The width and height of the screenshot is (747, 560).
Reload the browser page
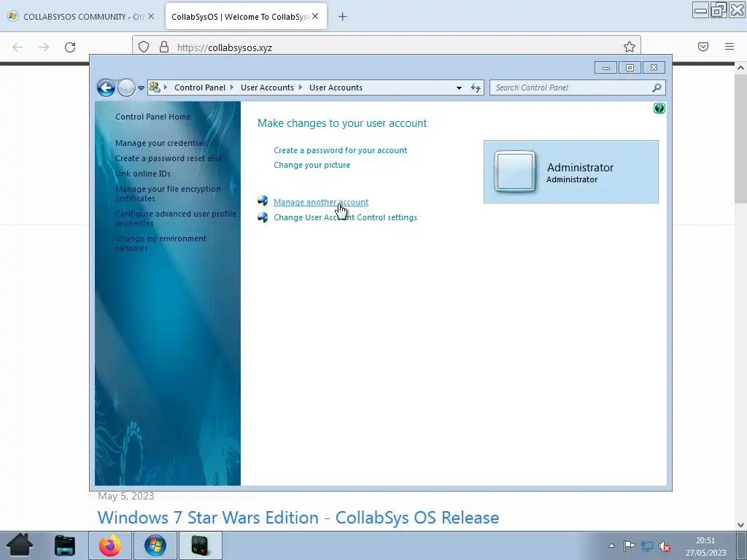tap(70, 47)
